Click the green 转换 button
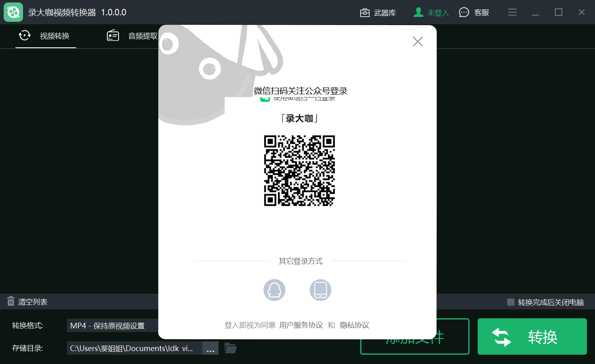 tap(532, 336)
